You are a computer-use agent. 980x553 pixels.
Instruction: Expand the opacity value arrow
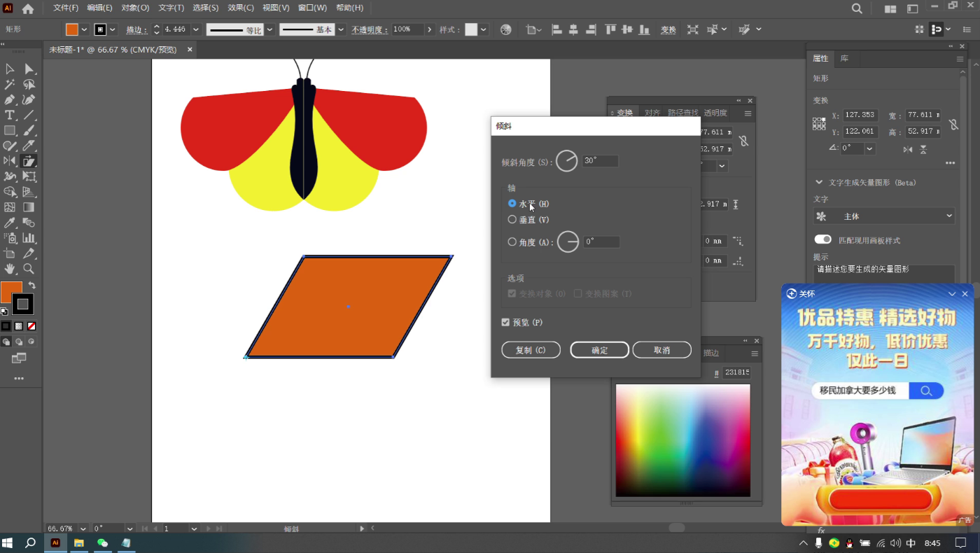430,29
